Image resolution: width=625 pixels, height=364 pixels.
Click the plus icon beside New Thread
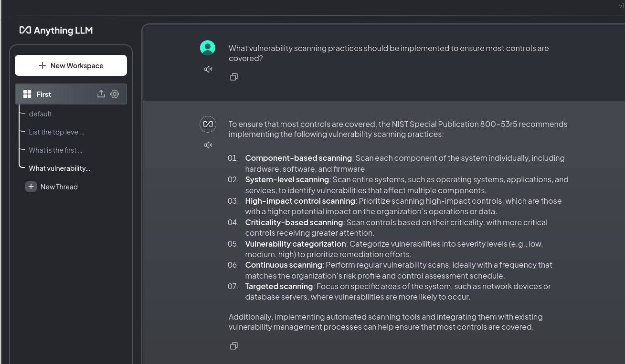pos(31,187)
